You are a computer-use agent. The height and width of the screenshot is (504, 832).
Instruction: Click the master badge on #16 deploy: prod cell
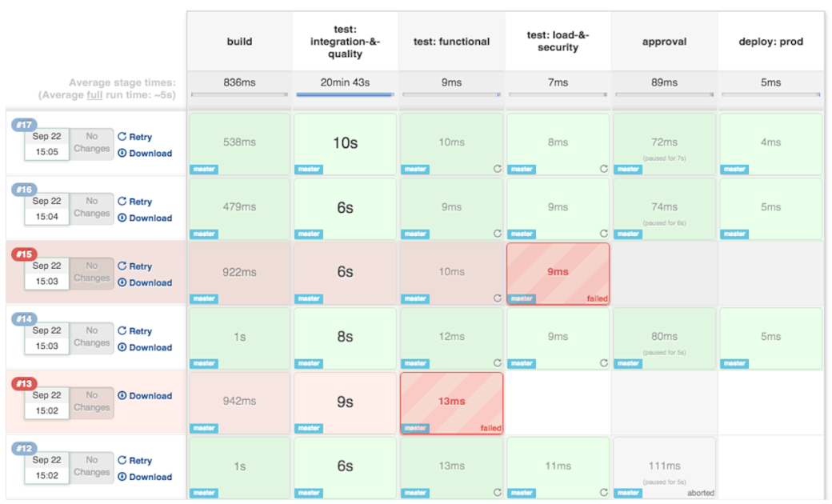click(734, 234)
